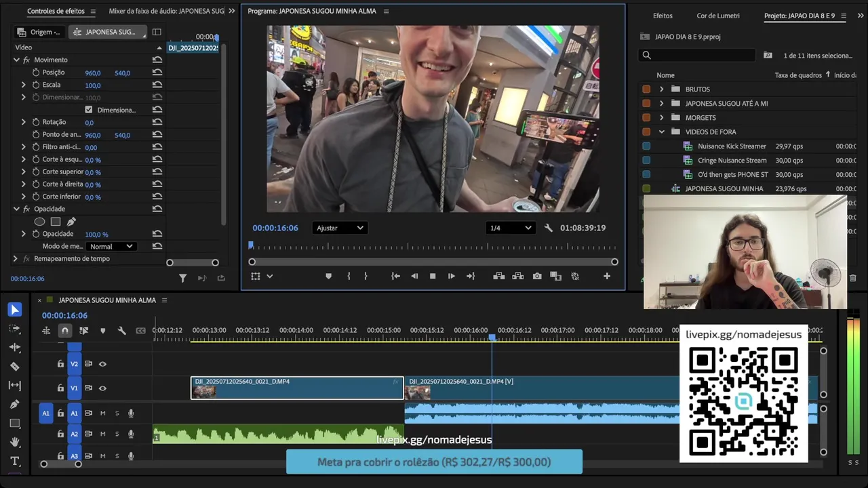Screen dimensions: 868x488
Task: Toggle the V1 track lock
Action: point(60,388)
